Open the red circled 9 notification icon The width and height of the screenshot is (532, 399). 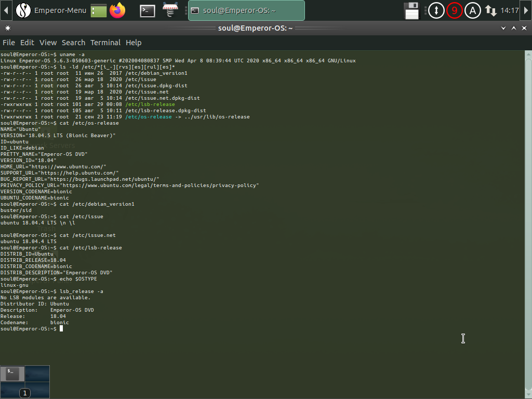coord(454,10)
